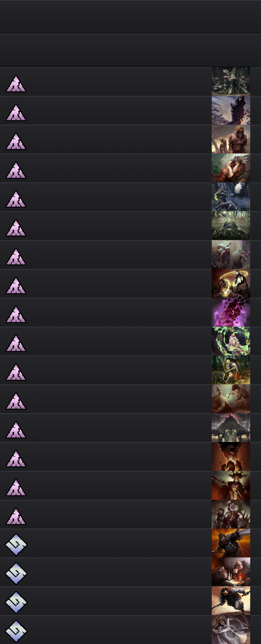The image size is (261, 644).
Task: Select pink faction icon next to roaring fire skull art
Action: click(x=16, y=459)
